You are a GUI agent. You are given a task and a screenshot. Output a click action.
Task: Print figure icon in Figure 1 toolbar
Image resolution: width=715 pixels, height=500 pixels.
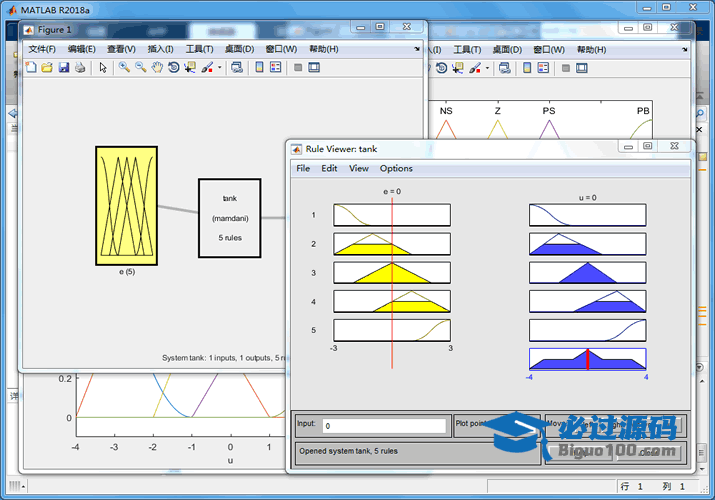(x=80, y=67)
